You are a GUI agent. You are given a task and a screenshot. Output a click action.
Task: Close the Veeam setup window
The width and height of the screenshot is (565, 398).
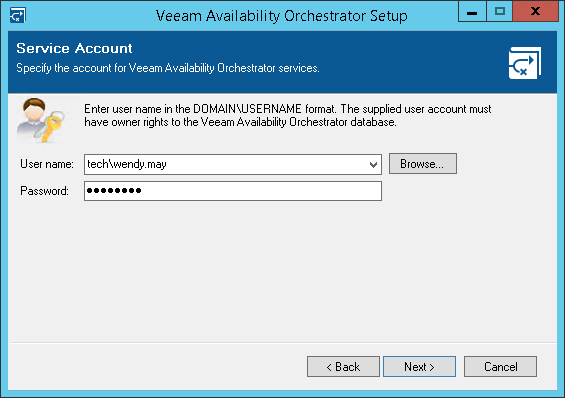(x=535, y=12)
